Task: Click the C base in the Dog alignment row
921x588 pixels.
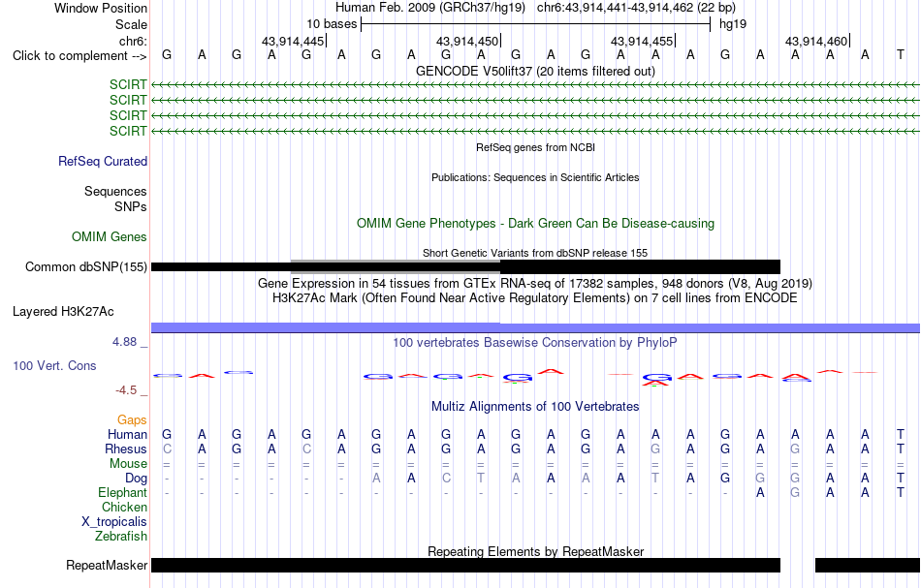Action: (x=446, y=479)
